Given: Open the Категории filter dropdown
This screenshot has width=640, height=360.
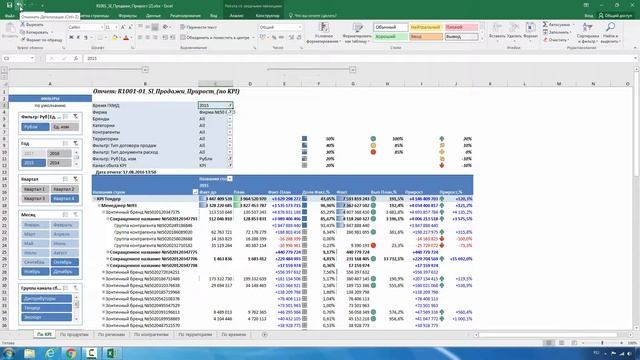Looking at the screenshot, I should (x=230, y=125).
